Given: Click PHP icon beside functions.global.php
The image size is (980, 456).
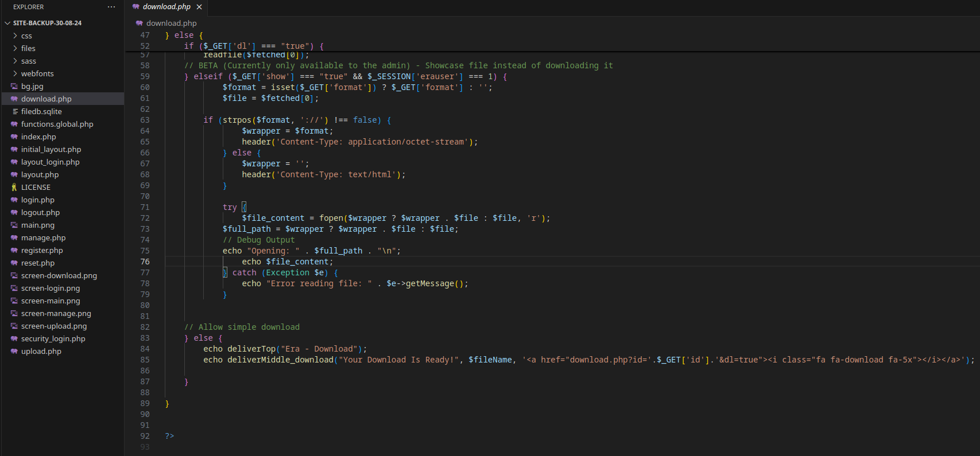Looking at the screenshot, I should [14, 124].
